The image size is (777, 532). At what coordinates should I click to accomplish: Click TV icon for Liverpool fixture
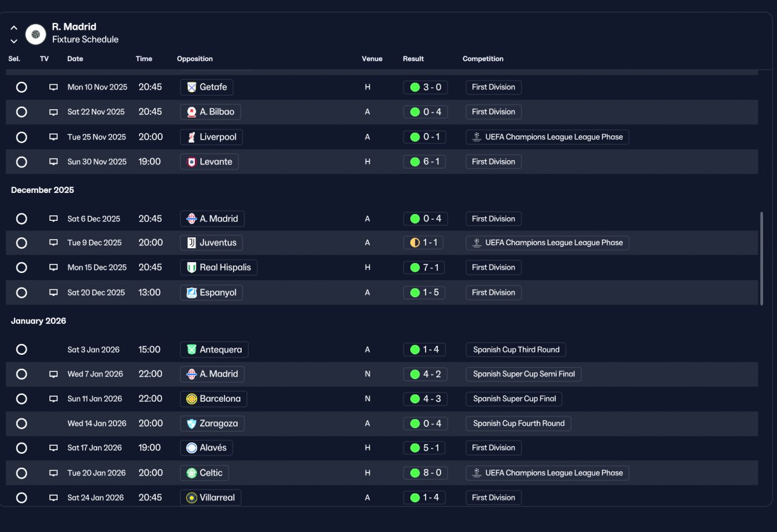[x=53, y=137]
